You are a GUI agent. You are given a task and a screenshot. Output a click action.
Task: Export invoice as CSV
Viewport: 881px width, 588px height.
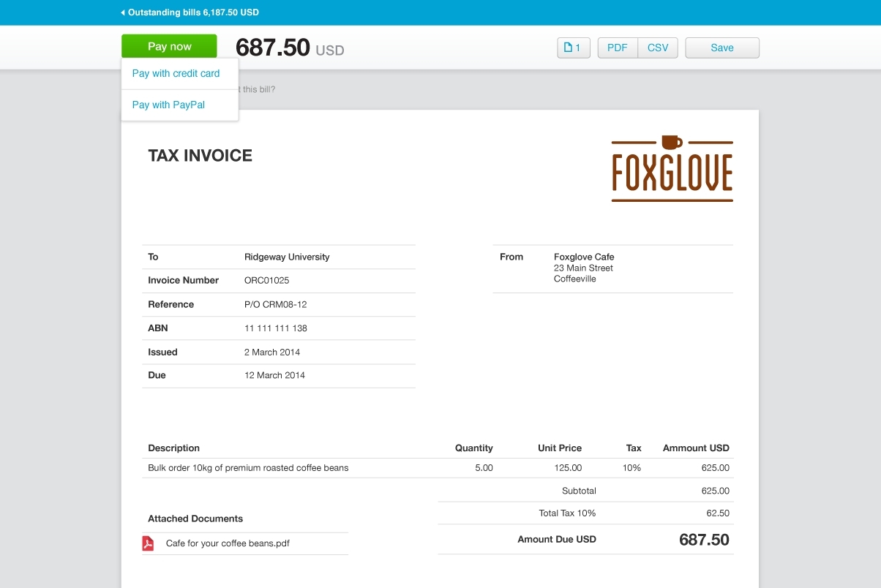pos(658,48)
